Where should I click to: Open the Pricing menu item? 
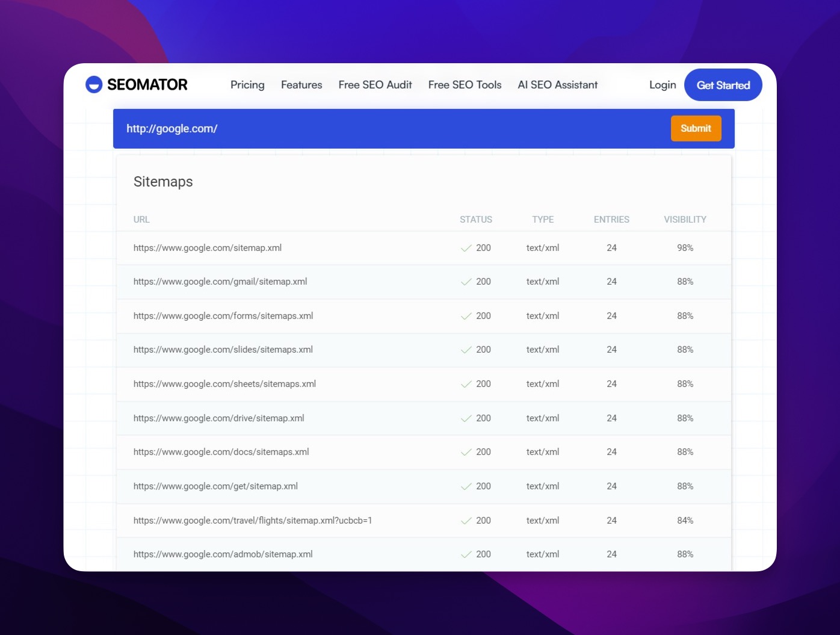(247, 85)
